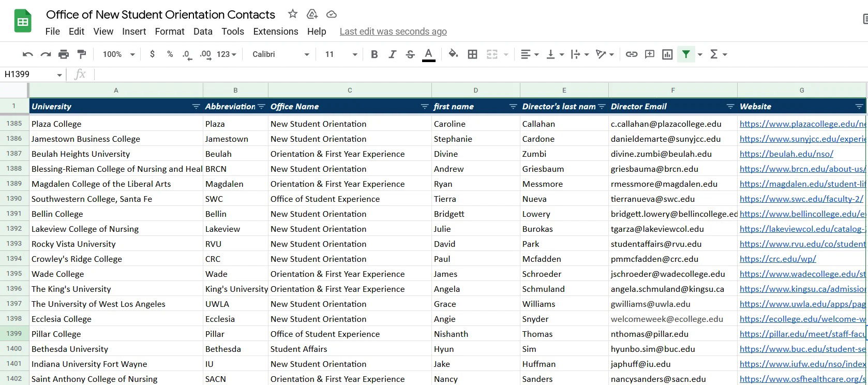Open the font size dropdown

(341, 54)
